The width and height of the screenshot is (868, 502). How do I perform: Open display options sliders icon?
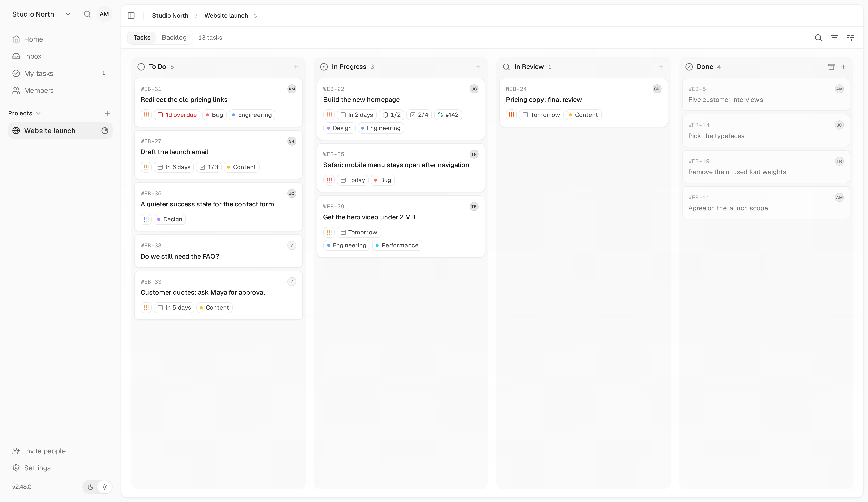850,38
